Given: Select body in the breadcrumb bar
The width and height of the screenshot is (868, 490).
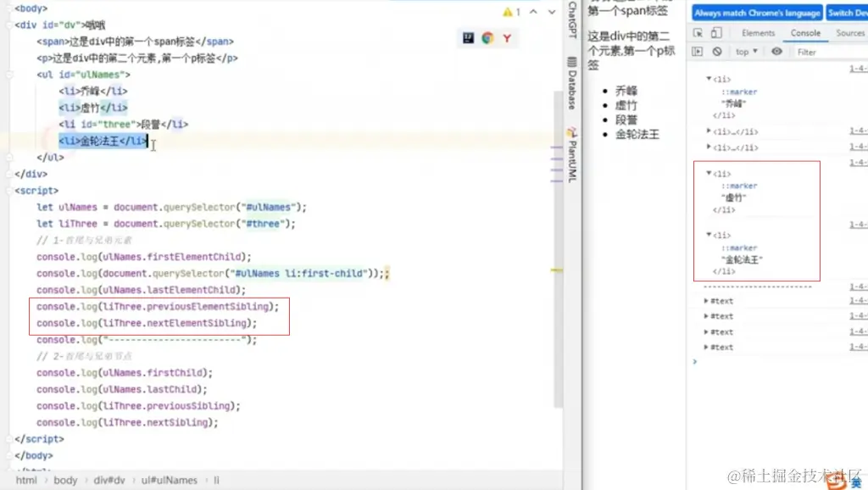Looking at the screenshot, I should (x=65, y=480).
